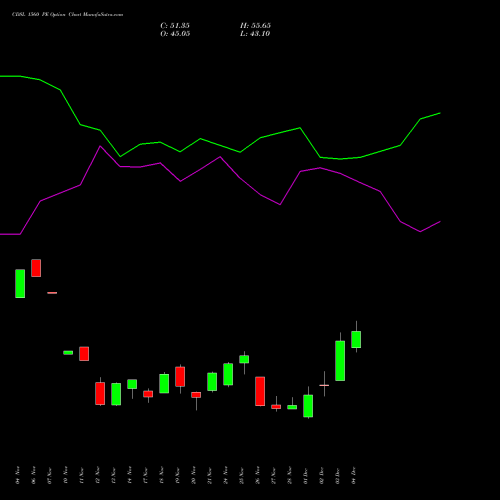
Task: Click the 14 Nov date label
Action: [130, 475]
